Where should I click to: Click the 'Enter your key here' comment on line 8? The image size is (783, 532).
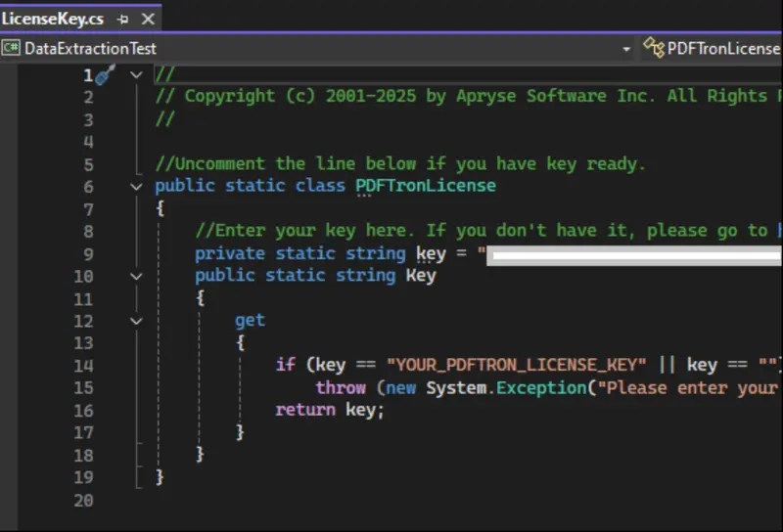pos(488,231)
